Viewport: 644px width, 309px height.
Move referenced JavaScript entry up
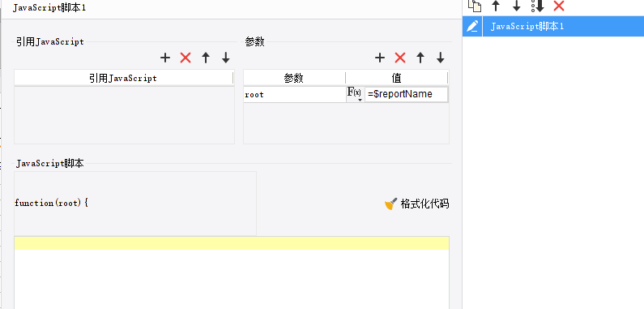206,58
